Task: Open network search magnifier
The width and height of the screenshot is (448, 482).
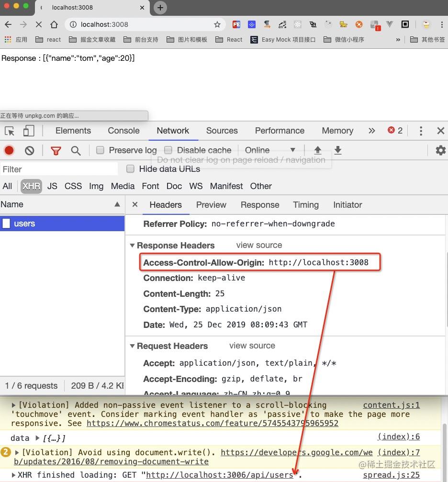Action: 76,151
